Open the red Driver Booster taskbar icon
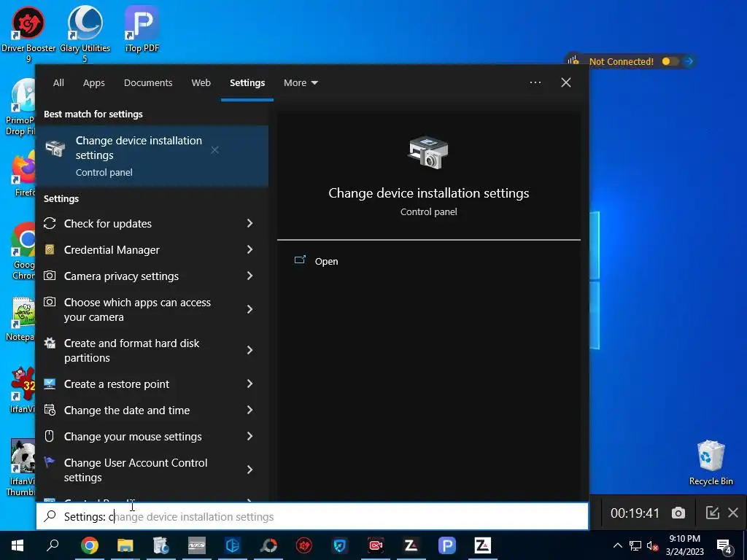 pos(304,545)
